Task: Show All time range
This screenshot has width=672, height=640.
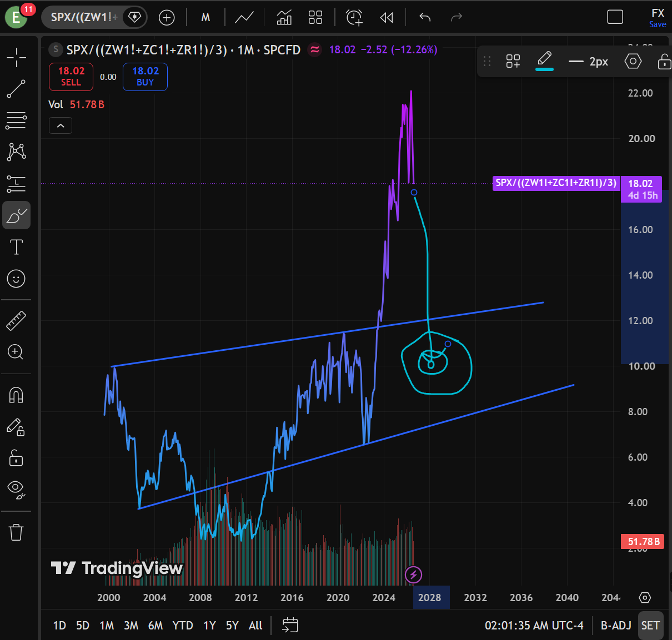Action: [255, 626]
